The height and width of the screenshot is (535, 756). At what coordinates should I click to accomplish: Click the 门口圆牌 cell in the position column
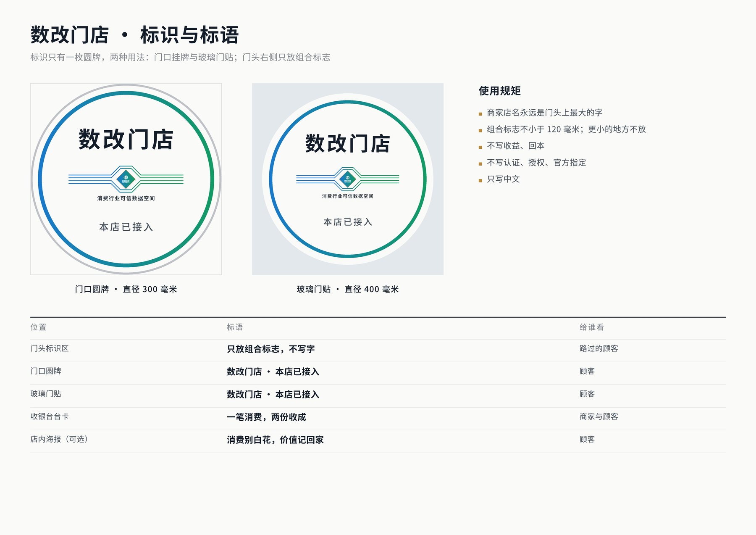coord(46,371)
